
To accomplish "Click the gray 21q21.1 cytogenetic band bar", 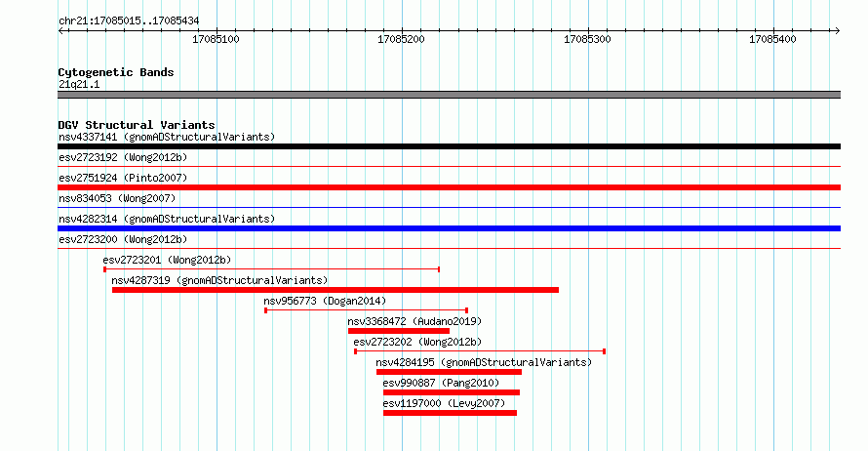I will (x=449, y=95).
